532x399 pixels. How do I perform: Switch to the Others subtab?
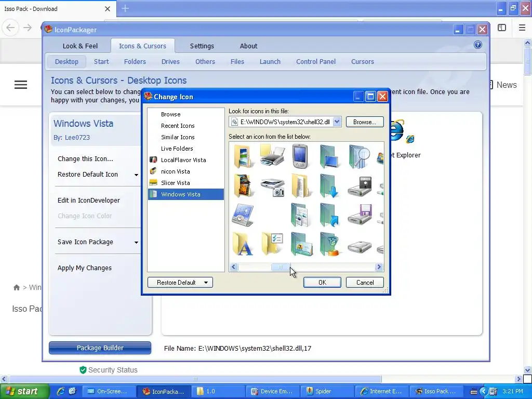205,62
